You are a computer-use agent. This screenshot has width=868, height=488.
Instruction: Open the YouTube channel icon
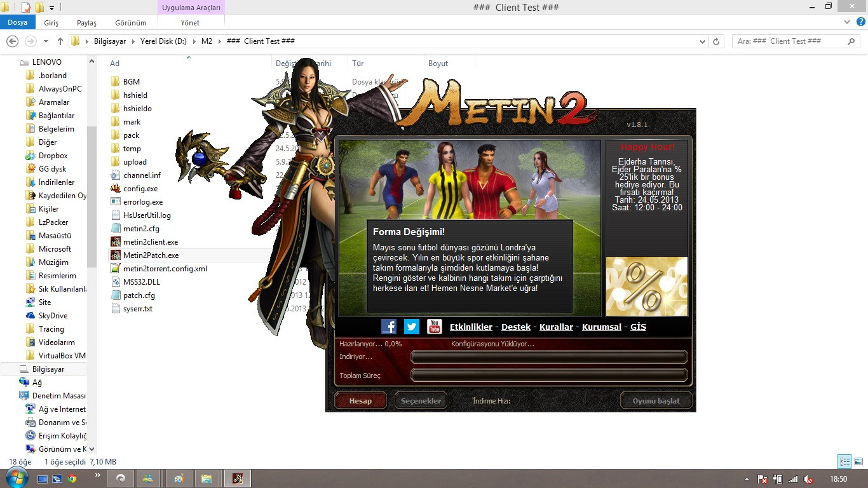[434, 327]
